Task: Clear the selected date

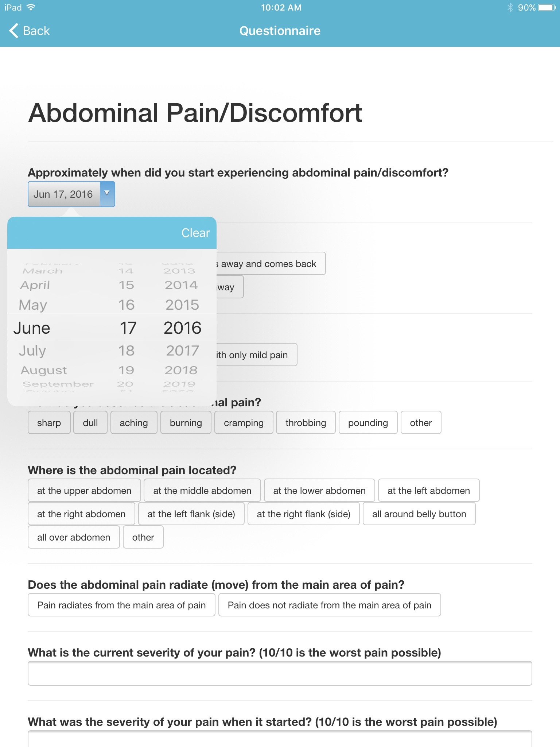Action: coord(195,233)
